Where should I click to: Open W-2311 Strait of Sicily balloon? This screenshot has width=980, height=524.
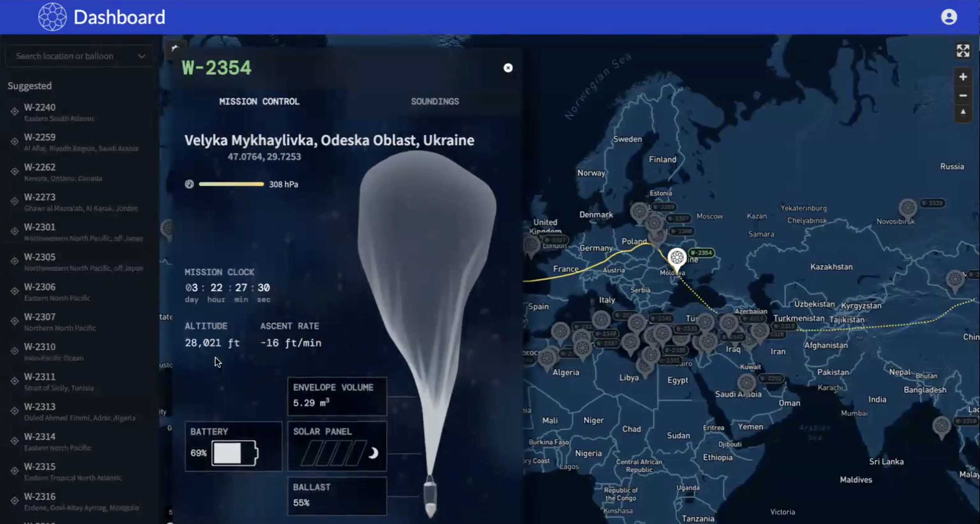(40, 377)
